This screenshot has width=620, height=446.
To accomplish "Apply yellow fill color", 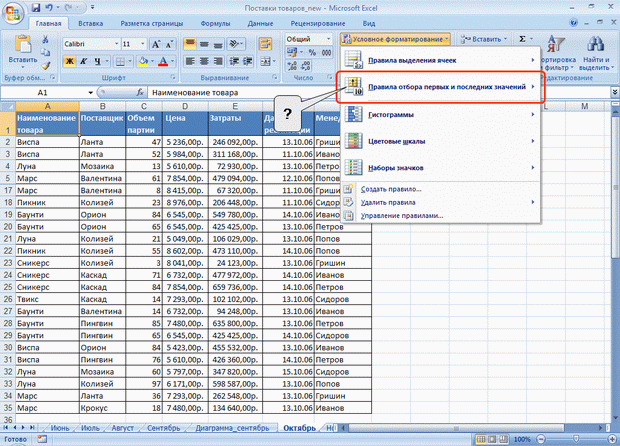I will coord(143,61).
